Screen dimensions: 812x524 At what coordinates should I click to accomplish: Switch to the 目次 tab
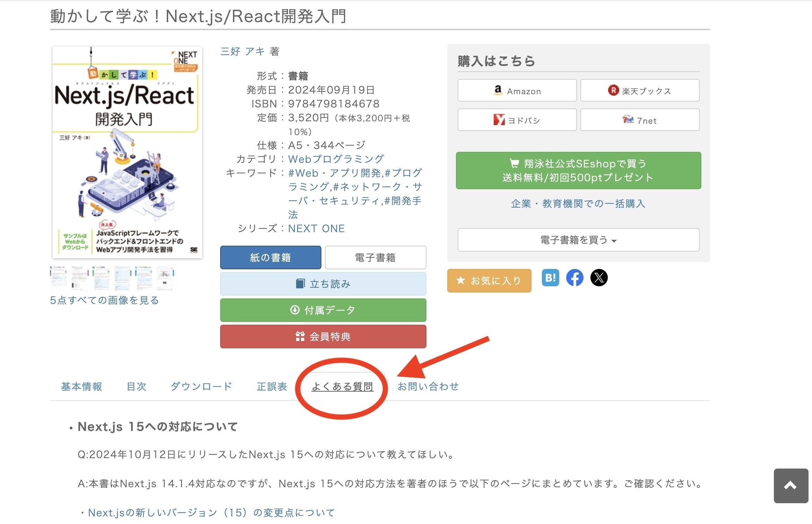pyautogui.click(x=137, y=386)
